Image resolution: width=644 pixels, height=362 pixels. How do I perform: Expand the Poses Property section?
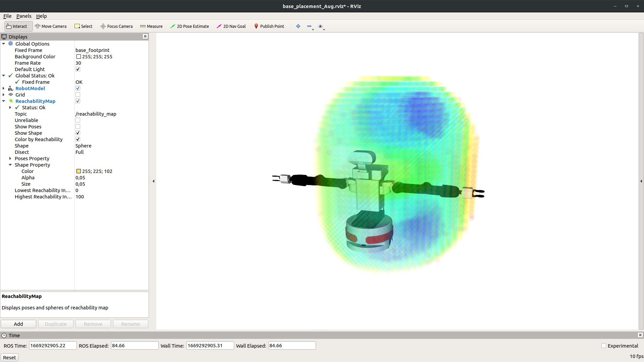10,159
